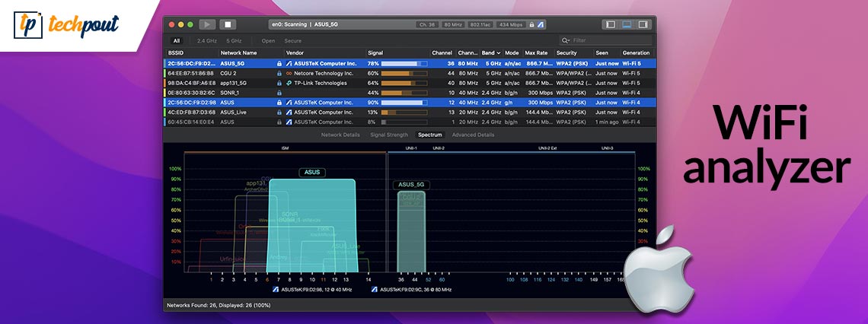Sort by the Seen column header
This screenshot has width=868, height=324.
click(x=602, y=53)
